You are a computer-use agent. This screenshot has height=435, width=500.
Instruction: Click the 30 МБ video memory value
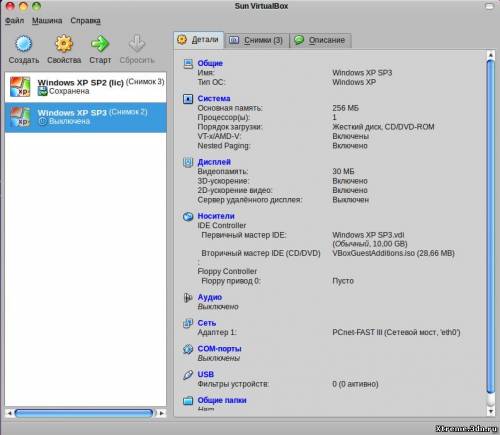[x=343, y=172]
